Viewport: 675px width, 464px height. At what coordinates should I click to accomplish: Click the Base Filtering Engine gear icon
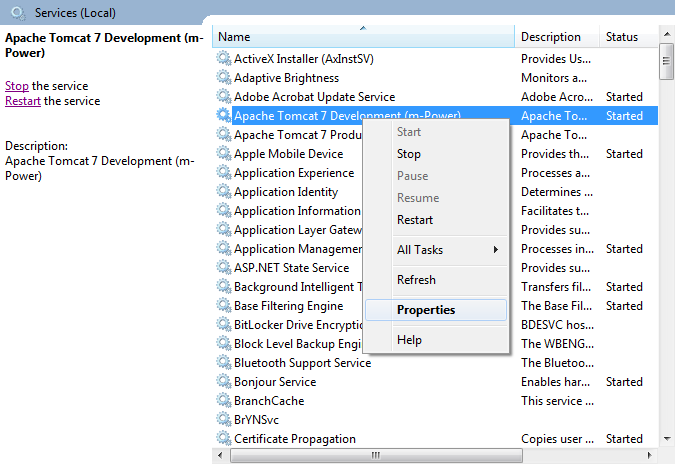(x=223, y=305)
